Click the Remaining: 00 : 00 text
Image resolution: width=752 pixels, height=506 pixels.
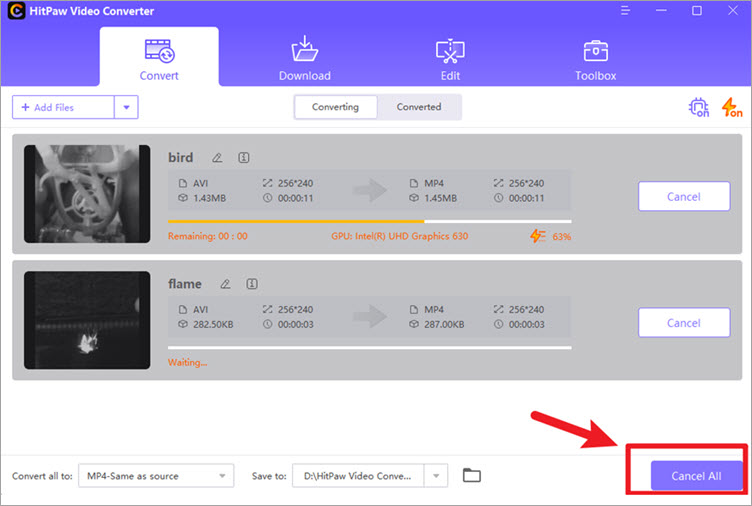coord(208,236)
